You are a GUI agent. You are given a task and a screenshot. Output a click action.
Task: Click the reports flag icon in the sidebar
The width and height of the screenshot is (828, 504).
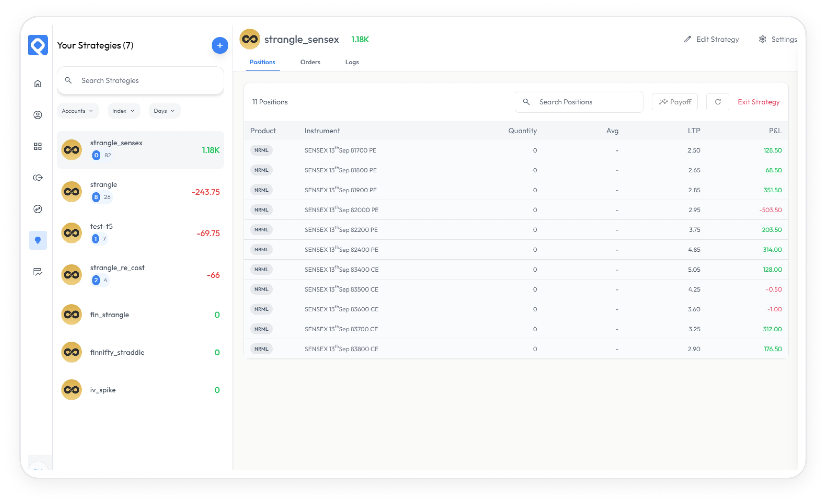pyautogui.click(x=38, y=272)
